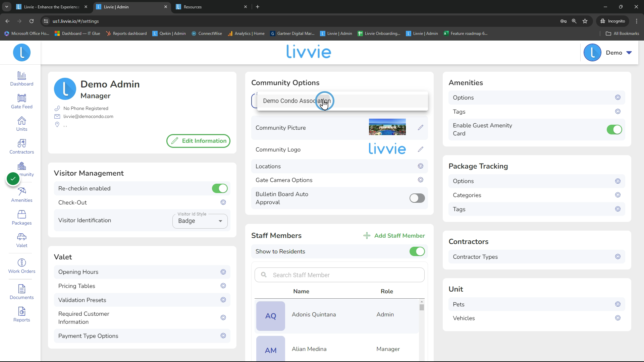Toggle Show to Residents switch
Viewport: 644px width, 362px height.
tap(417, 251)
